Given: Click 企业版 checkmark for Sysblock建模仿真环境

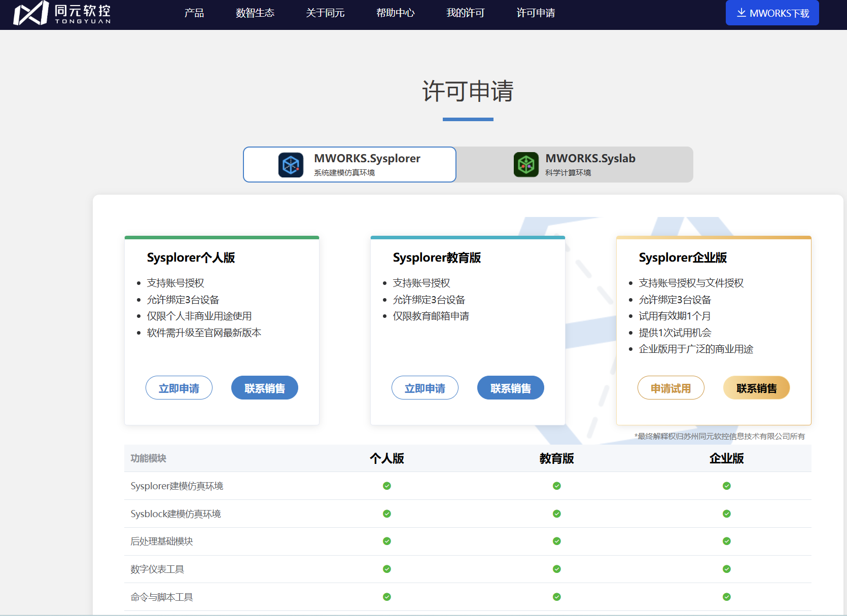Looking at the screenshot, I should pos(727,514).
